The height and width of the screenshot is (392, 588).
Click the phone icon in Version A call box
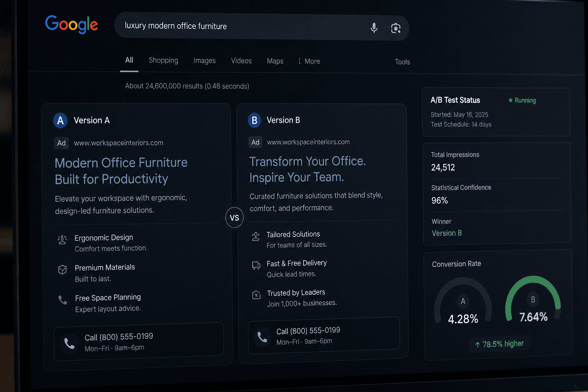click(69, 343)
